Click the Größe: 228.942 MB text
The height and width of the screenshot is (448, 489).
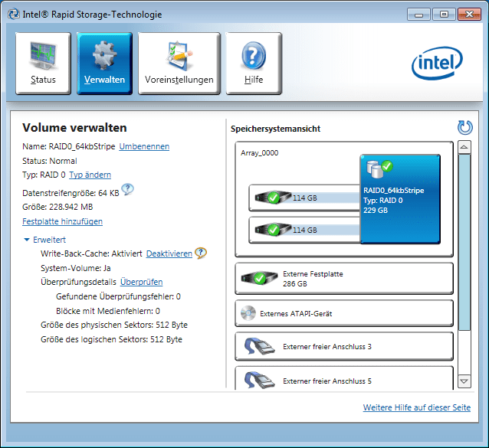(57, 208)
